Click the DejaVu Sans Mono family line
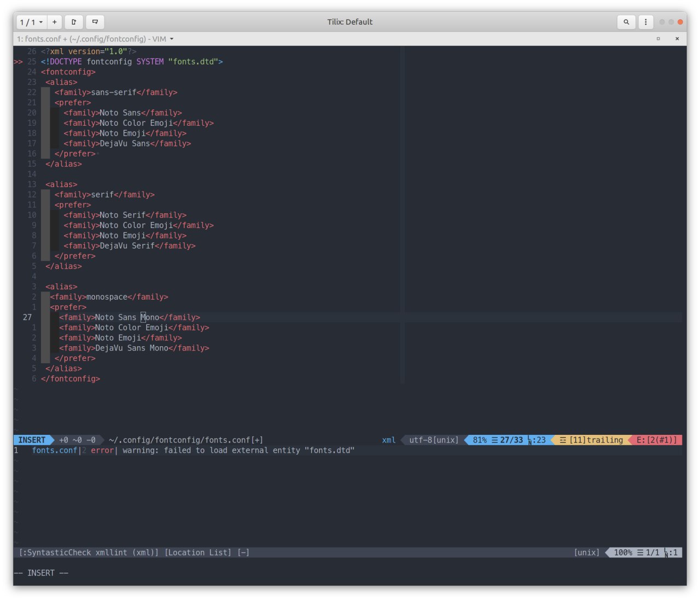This screenshot has width=700, height=600. [x=134, y=348]
